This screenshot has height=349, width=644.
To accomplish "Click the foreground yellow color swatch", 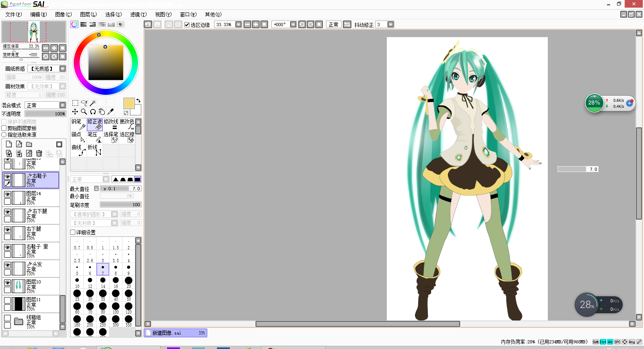I will 129,103.
